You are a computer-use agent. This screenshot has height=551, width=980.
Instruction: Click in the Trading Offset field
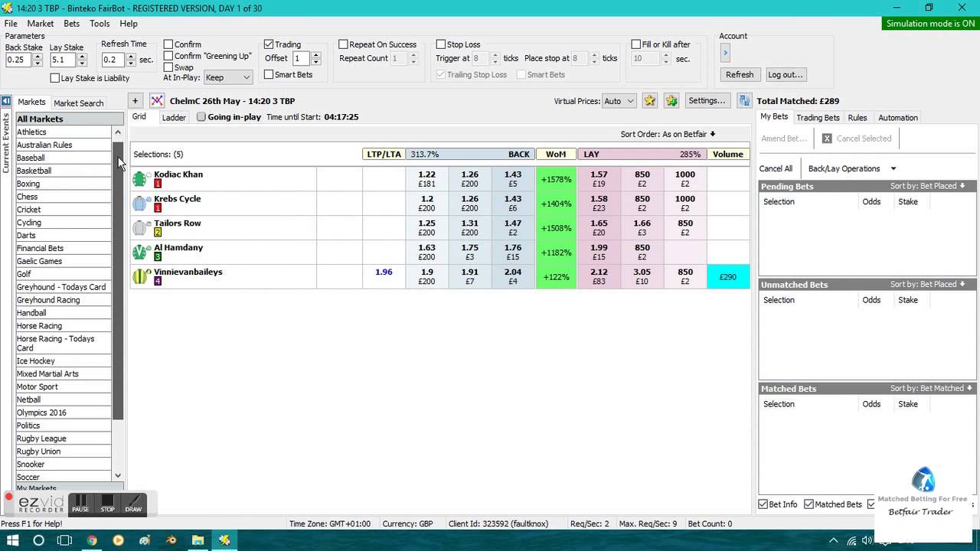coord(302,58)
